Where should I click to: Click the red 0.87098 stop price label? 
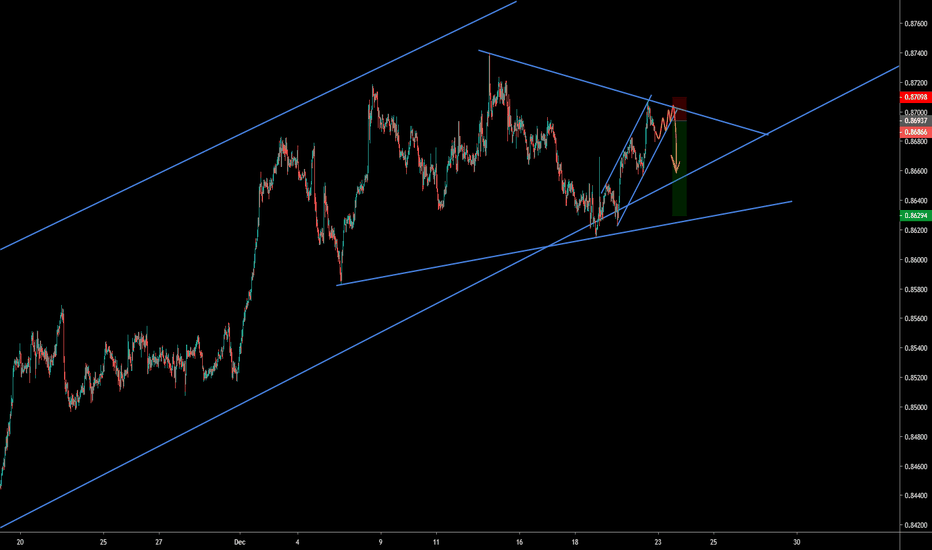(x=915, y=97)
